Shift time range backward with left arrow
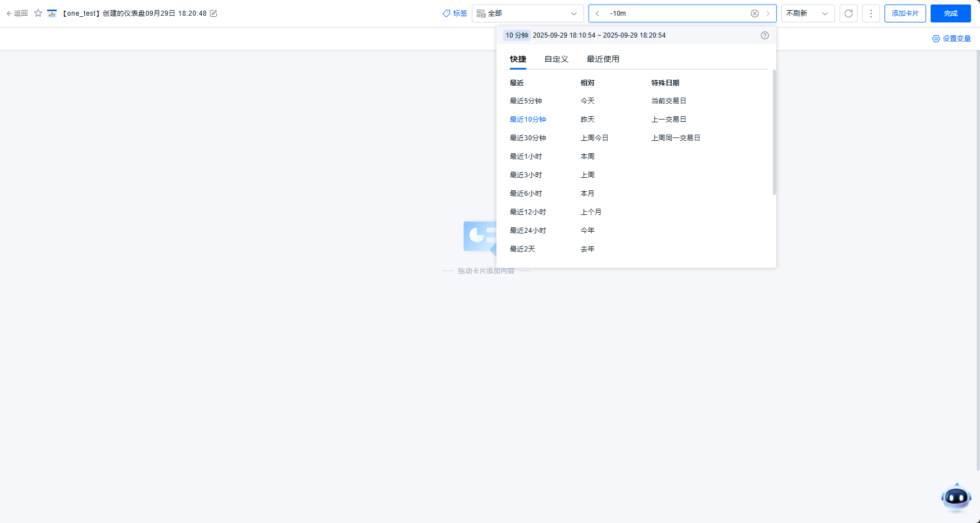 [598, 13]
